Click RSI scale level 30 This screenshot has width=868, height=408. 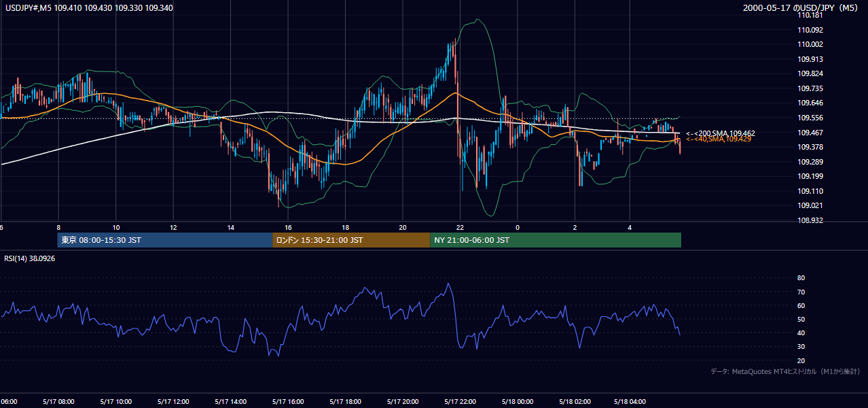801,346
